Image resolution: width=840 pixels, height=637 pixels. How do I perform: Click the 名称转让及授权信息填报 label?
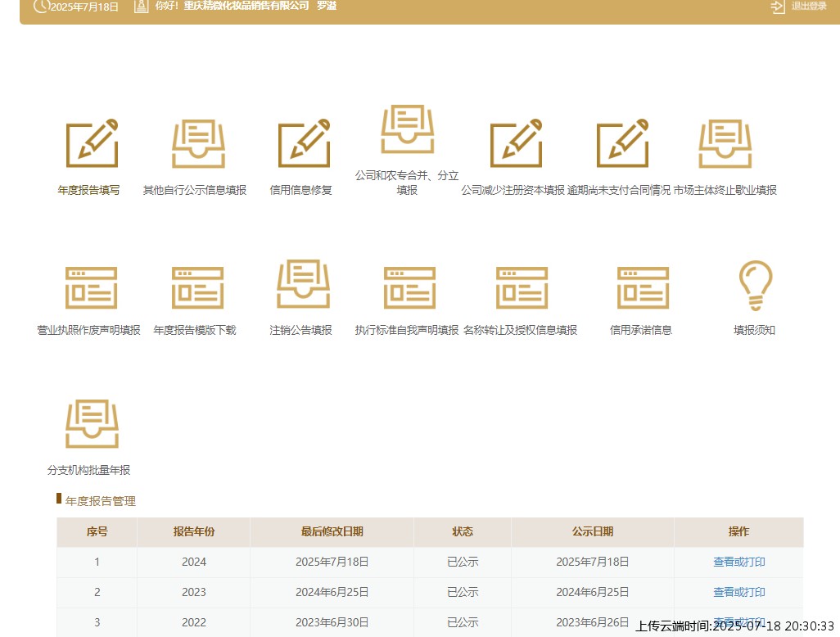(x=520, y=330)
